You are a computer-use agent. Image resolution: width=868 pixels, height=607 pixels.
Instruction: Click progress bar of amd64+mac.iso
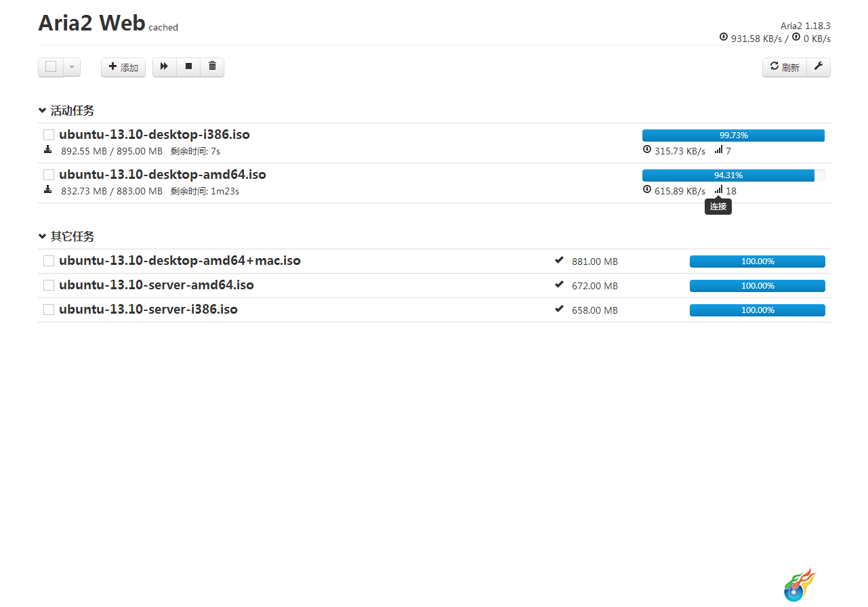(758, 261)
